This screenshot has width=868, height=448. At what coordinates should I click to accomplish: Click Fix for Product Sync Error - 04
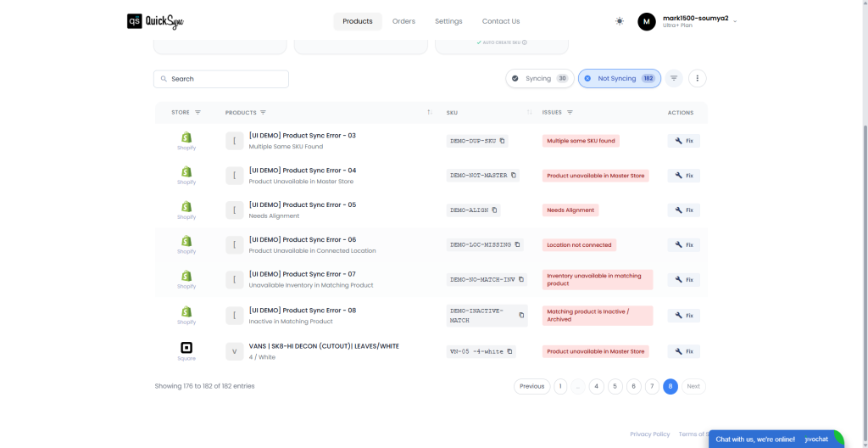pos(684,176)
